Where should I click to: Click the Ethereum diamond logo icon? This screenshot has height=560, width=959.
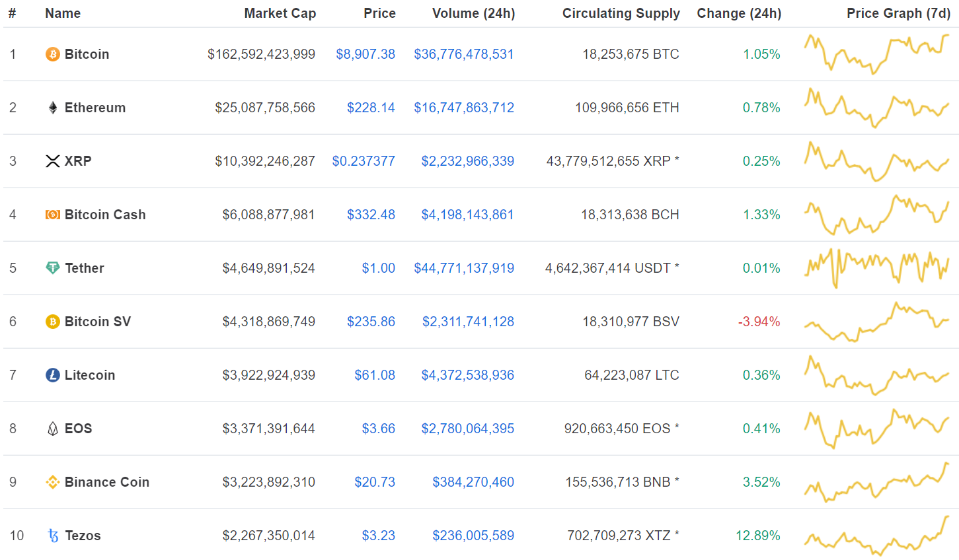coord(53,108)
